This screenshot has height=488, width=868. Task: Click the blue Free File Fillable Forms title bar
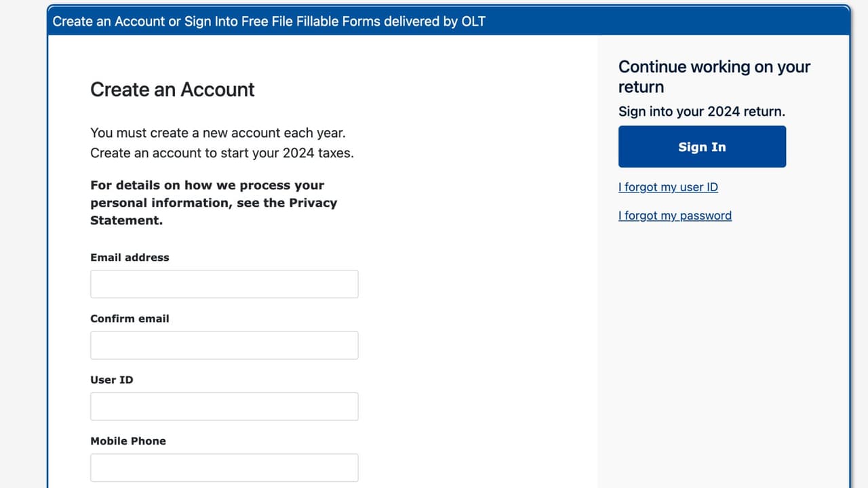[x=448, y=21]
